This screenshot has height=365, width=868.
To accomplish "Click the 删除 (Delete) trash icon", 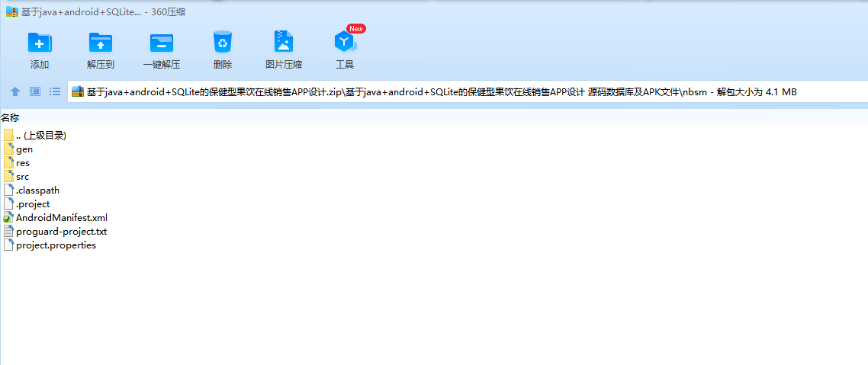I will (223, 42).
